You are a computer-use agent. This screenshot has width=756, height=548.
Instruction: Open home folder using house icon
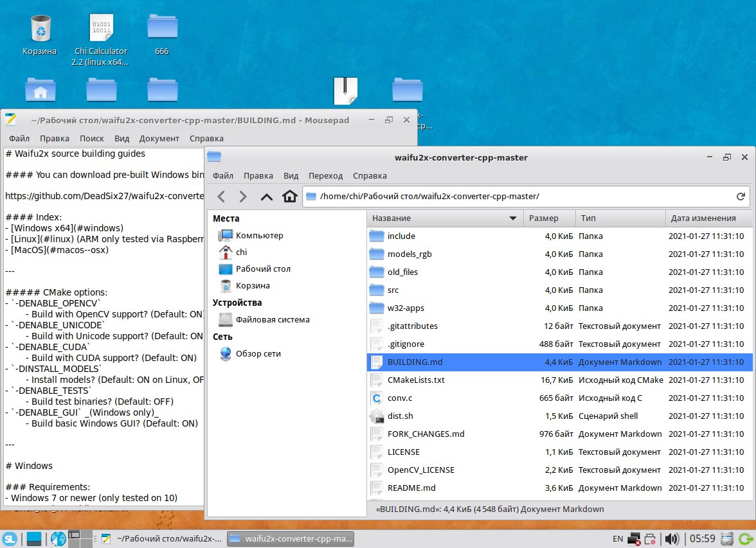pyautogui.click(x=290, y=197)
